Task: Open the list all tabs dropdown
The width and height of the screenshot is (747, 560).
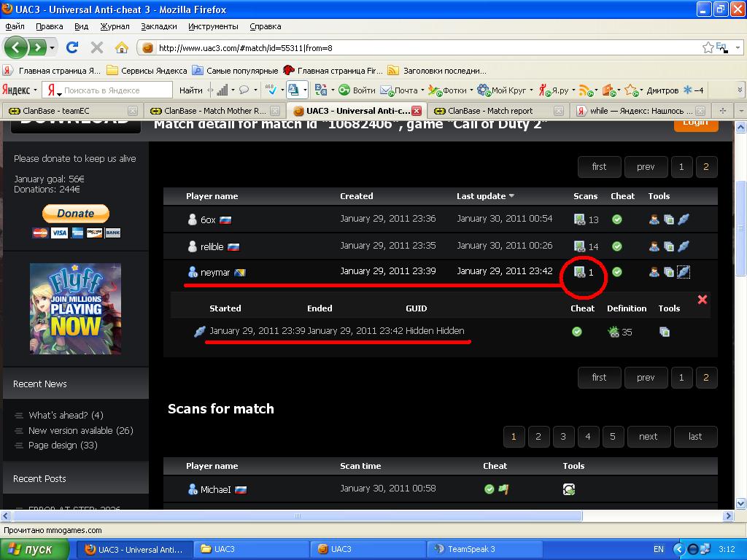Action: [741, 111]
